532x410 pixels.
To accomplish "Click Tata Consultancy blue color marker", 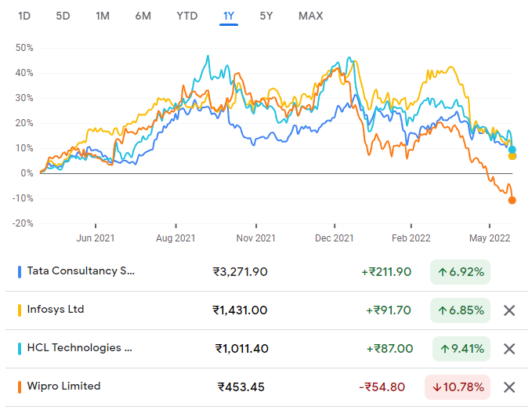I will (20, 272).
